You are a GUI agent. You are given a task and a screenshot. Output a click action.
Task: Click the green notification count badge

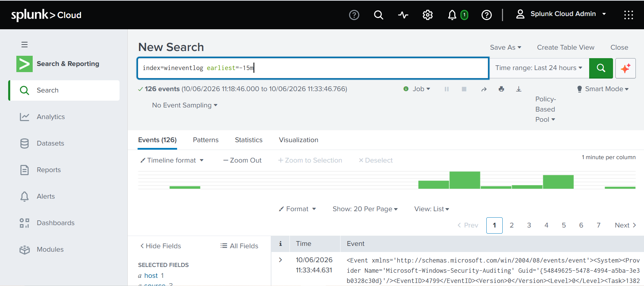(464, 15)
